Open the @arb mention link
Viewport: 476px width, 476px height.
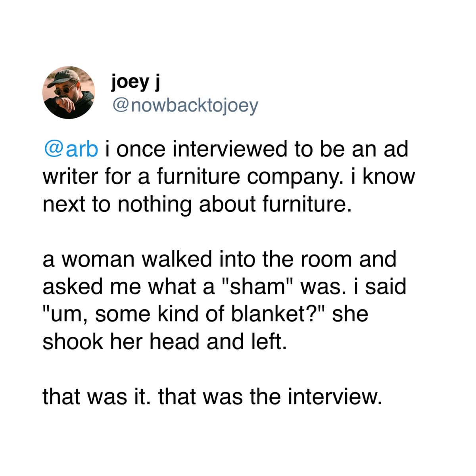70,149
